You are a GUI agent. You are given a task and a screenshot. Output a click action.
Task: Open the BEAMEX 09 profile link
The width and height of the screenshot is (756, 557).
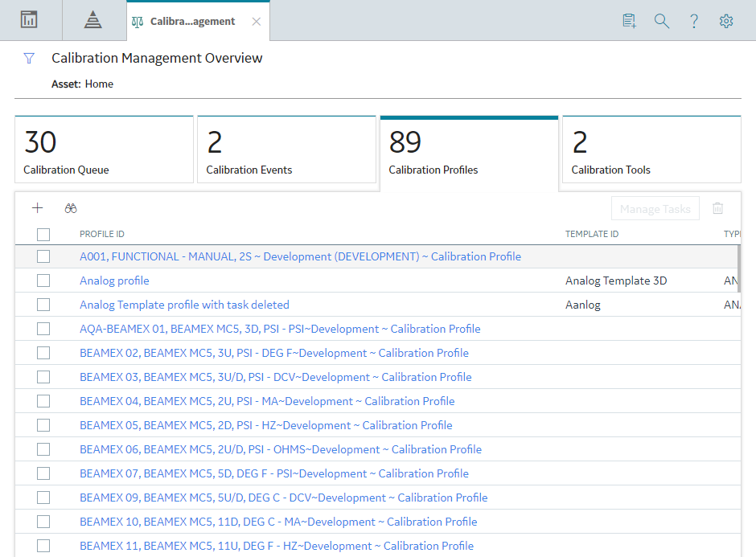283,498
